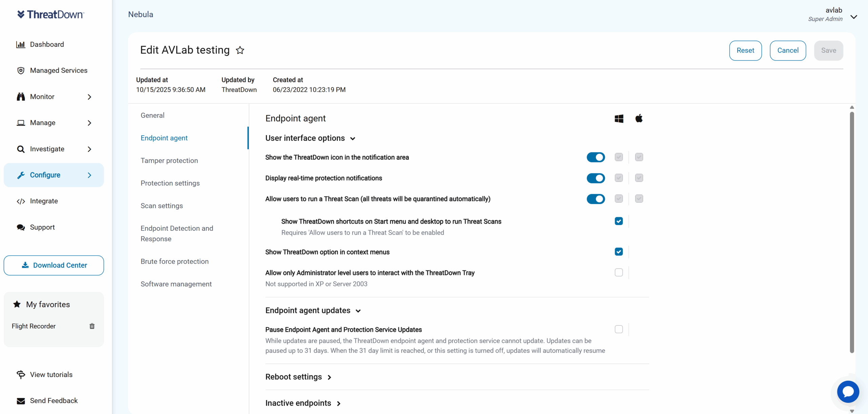
Task: Switch to Tamper protection tab
Action: click(x=169, y=161)
